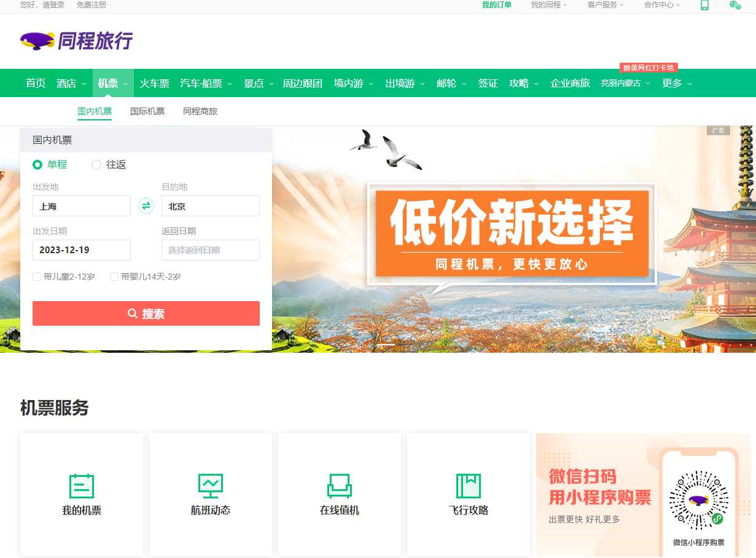Click the 出发日期 date field
Viewport: 756px width, 558px height.
point(82,250)
